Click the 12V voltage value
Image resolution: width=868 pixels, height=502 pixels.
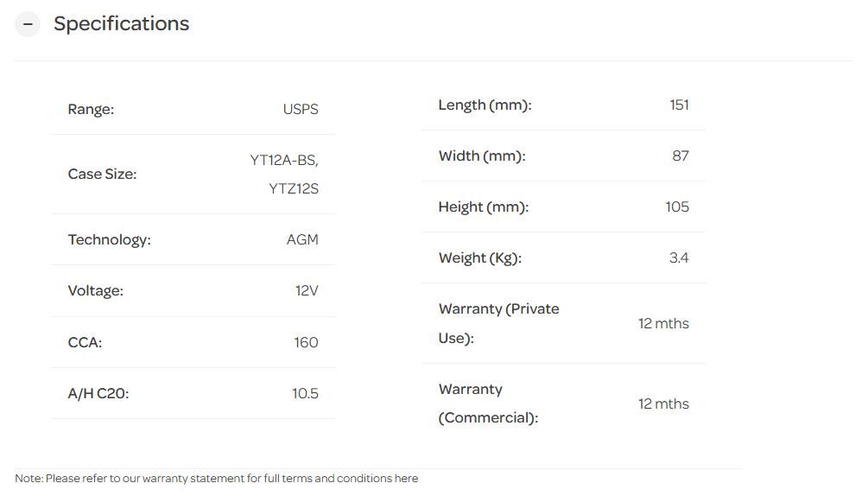point(307,290)
